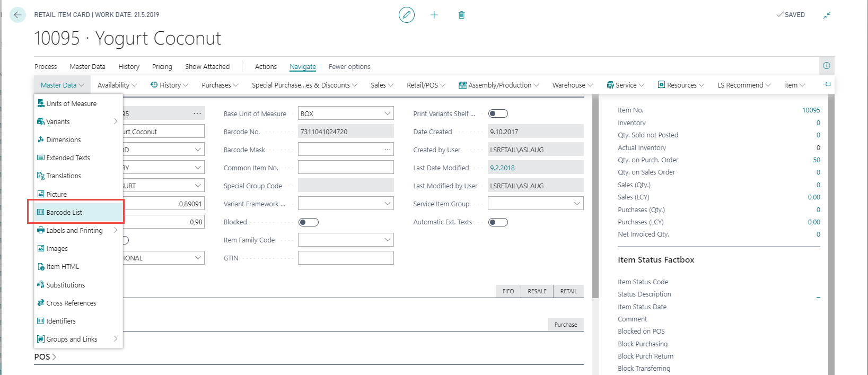Open Base Unit of Measure dropdown
The width and height of the screenshot is (868, 375).
(388, 114)
